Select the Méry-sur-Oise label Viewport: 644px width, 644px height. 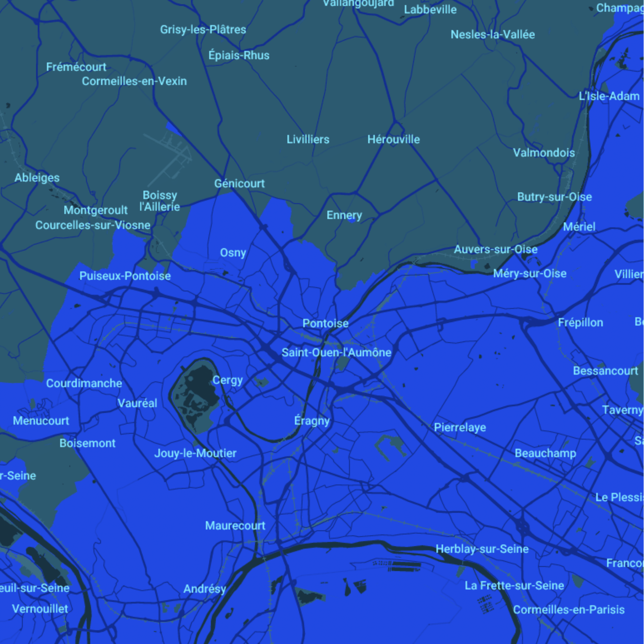pos(530,274)
